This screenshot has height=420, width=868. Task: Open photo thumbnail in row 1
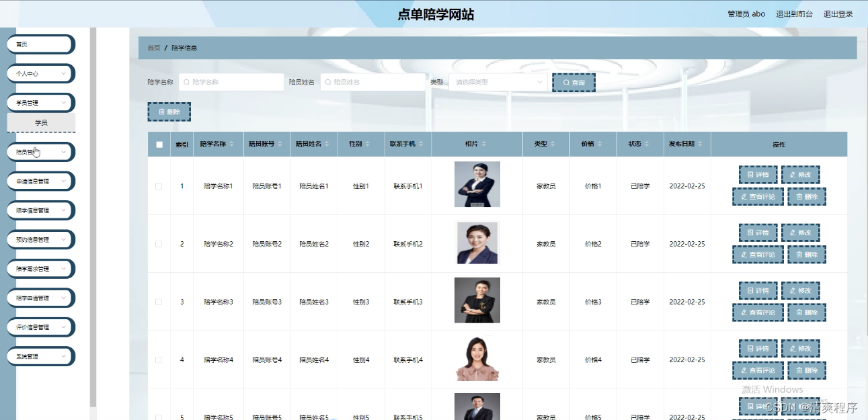tap(477, 184)
